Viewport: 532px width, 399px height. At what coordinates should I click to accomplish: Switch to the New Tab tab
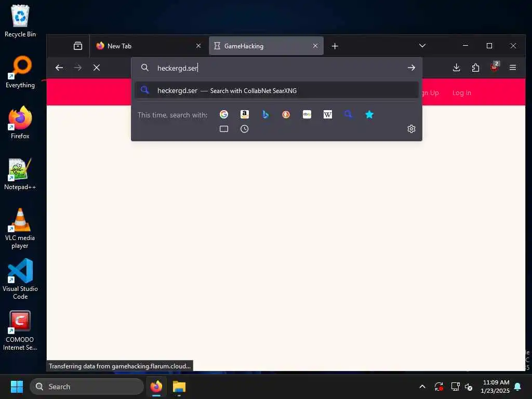148,46
